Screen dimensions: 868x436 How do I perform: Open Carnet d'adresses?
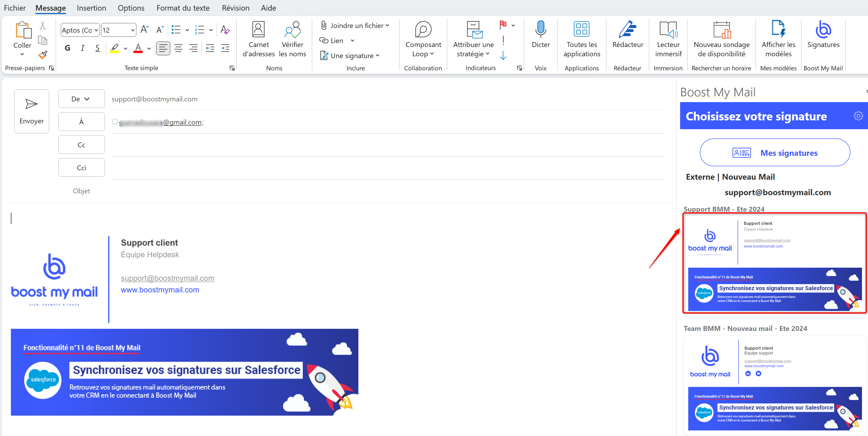click(259, 39)
